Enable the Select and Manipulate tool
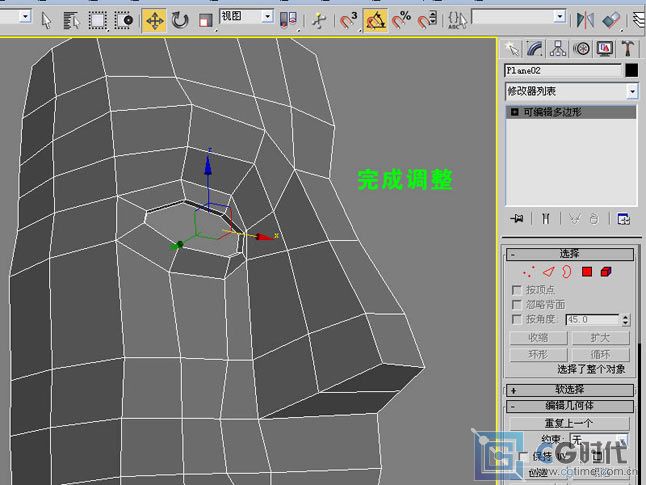The height and width of the screenshot is (485, 646). 319,20
